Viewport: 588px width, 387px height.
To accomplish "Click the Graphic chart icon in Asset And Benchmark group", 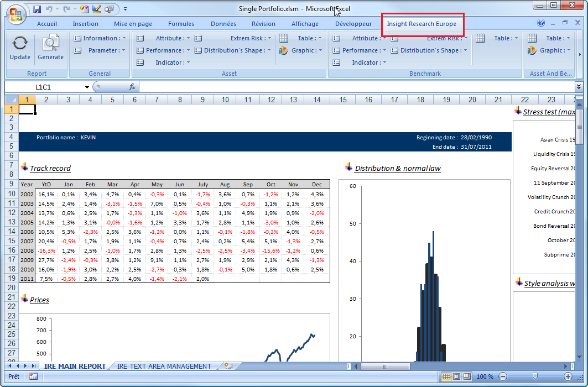I will pyautogui.click(x=532, y=50).
